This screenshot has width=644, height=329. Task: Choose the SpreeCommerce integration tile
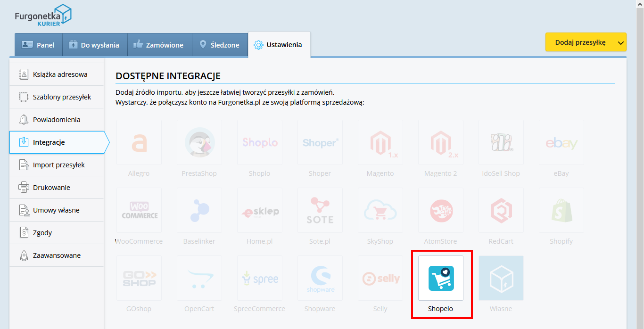(259, 278)
